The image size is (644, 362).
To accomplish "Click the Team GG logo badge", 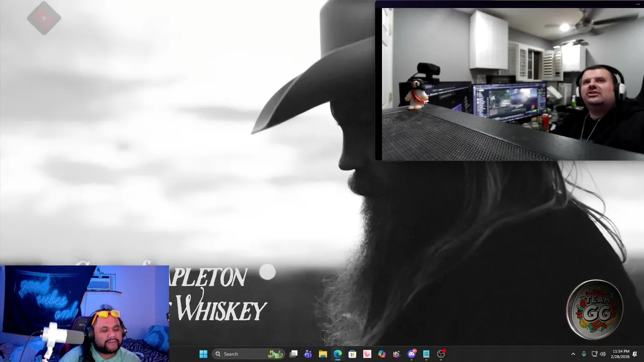I will pos(595,309).
